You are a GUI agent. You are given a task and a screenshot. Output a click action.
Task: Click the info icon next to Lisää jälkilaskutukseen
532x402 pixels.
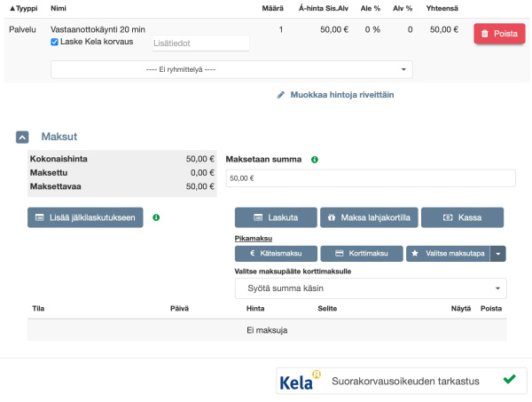[157, 217]
